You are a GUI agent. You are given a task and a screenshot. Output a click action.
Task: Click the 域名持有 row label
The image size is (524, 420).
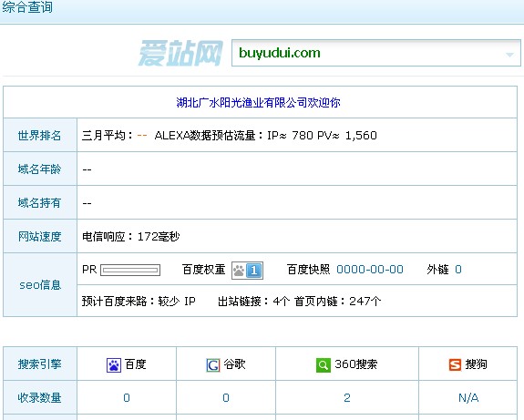coord(39,203)
